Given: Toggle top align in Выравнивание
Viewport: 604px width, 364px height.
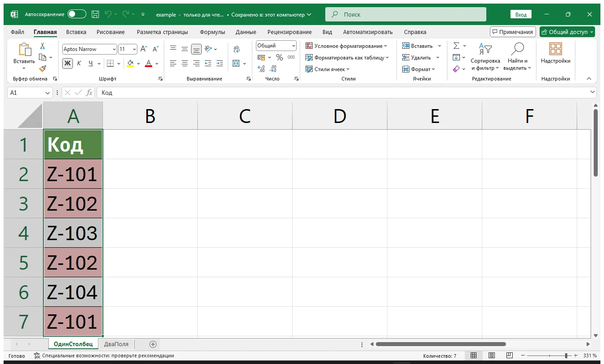Looking at the screenshot, I should click(x=173, y=49).
